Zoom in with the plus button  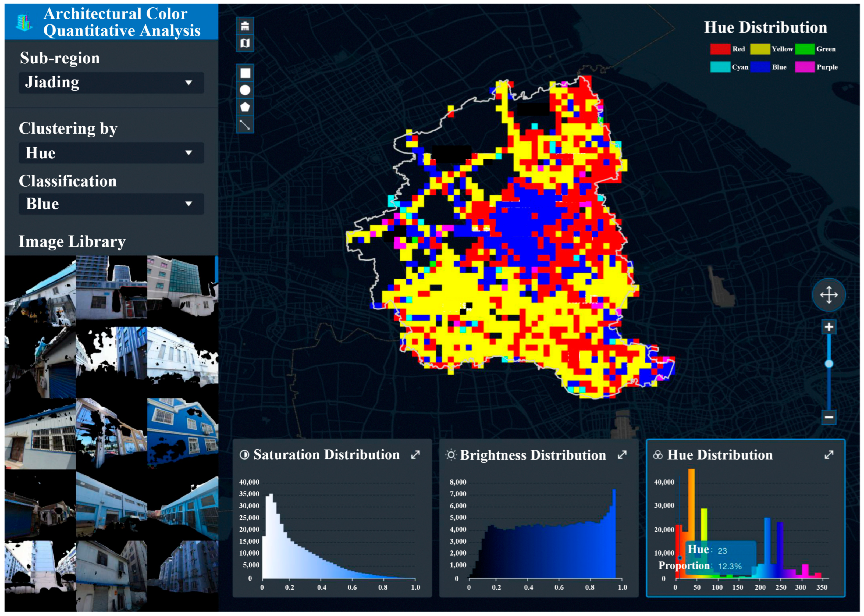[x=828, y=327]
